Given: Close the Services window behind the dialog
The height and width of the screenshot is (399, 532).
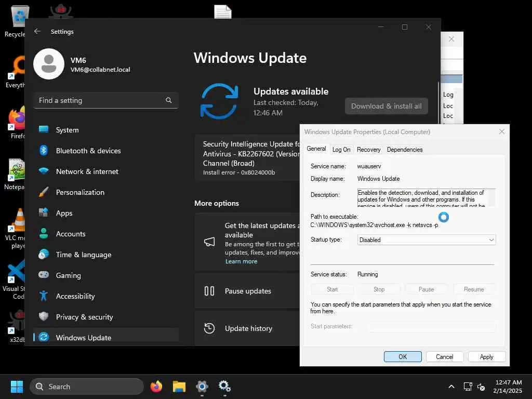Looking at the screenshot, I should click(x=451, y=39).
